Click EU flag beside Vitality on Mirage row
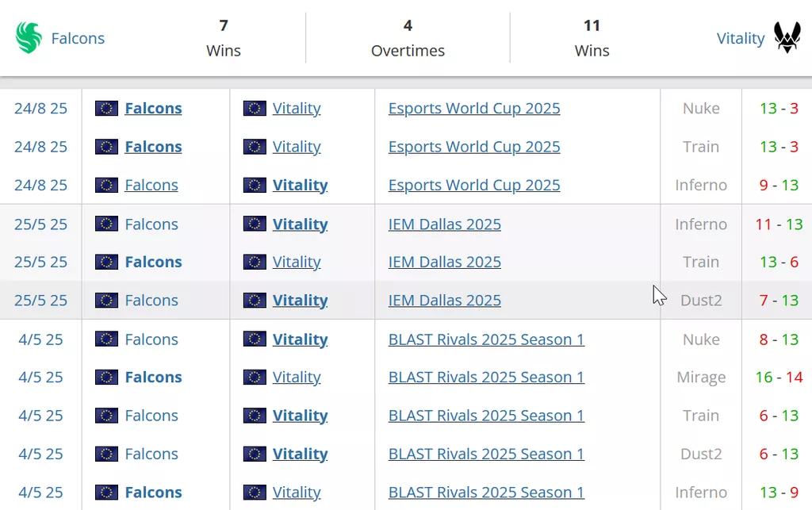This screenshot has height=510, width=812. point(255,378)
